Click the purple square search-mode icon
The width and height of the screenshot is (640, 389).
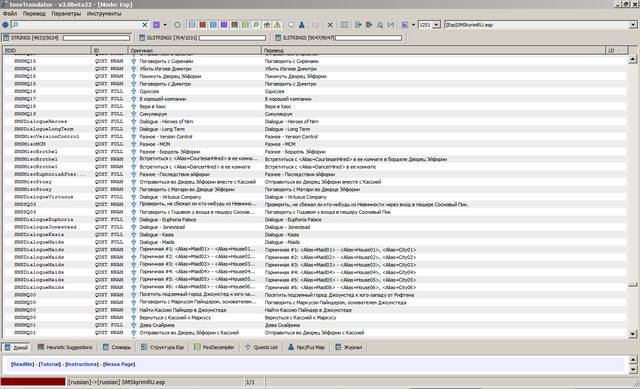coord(156,25)
